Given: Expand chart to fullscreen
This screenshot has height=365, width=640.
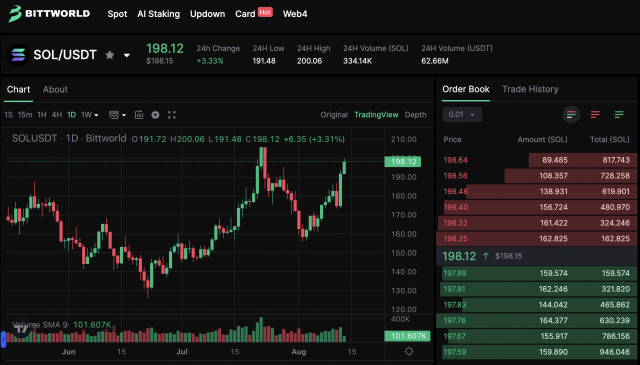Looking at the screenshot, I should click(172, 115).
